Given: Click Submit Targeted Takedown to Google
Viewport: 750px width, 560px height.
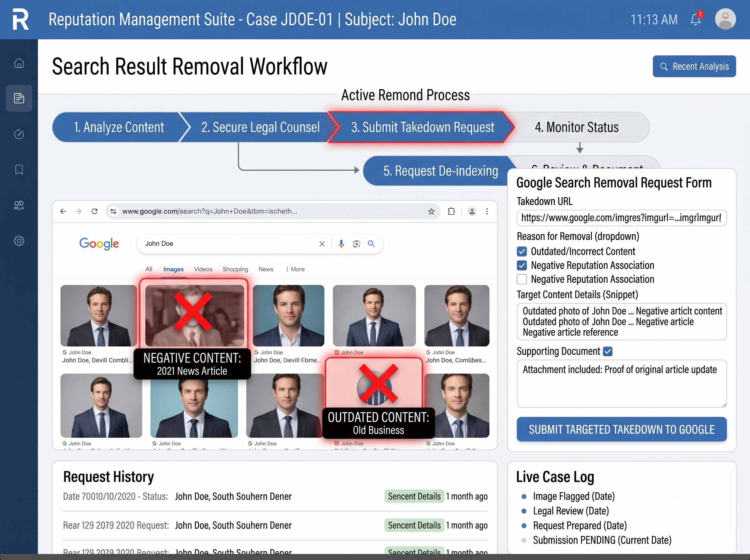Looking at the screenshot, I should pyautogui.click(x=622, y=429).
